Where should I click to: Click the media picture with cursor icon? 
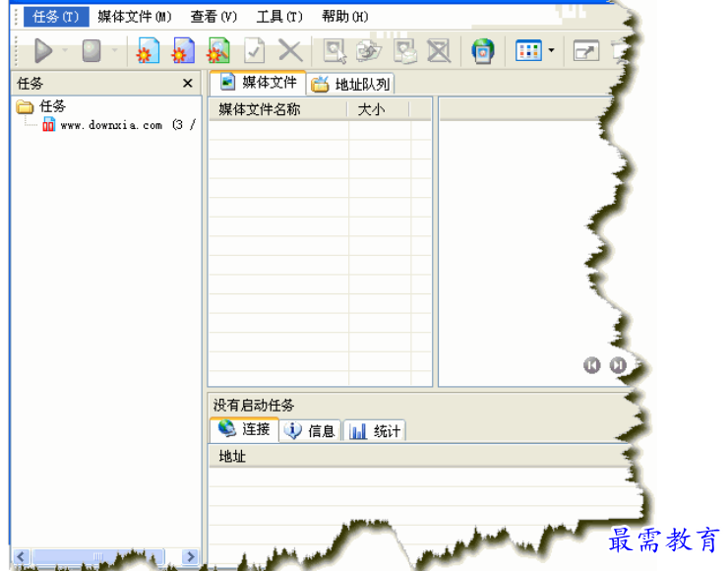[335, 50]
